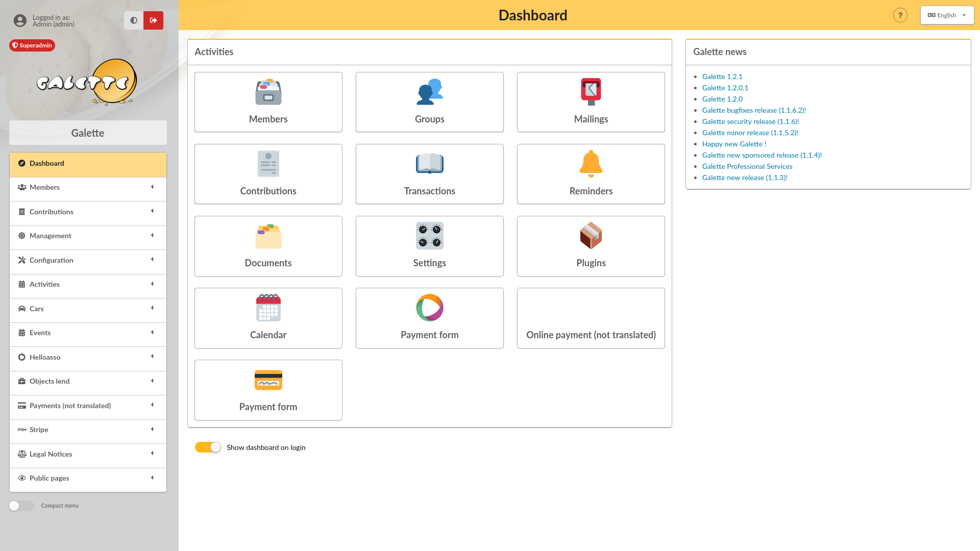Expand the Members menu arrow
The width and height of the screenshot is (980, 551).
tap(152, 187)
